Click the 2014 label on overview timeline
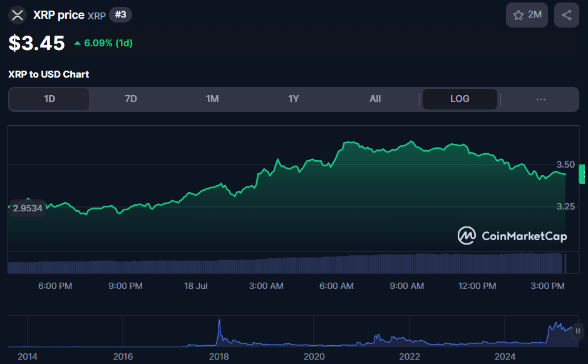The width and height of the screenshot is (588, 364). tap(28, 356)
